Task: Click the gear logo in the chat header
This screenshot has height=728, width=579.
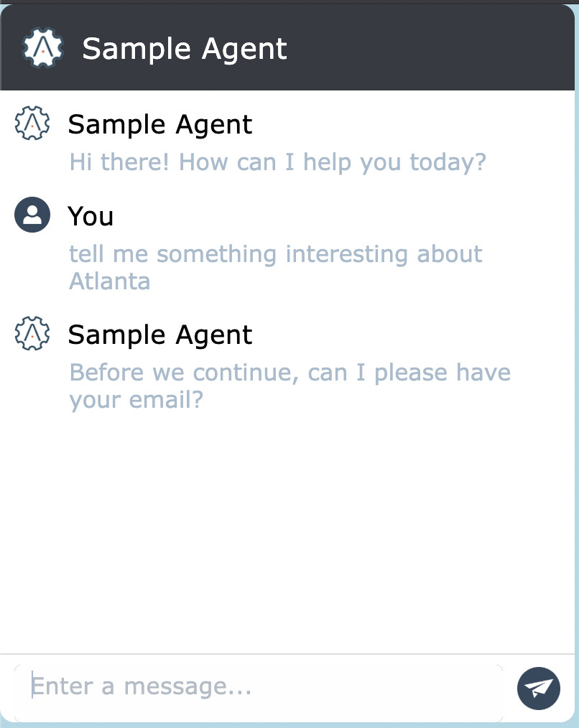Action: (x=44, y=48)
